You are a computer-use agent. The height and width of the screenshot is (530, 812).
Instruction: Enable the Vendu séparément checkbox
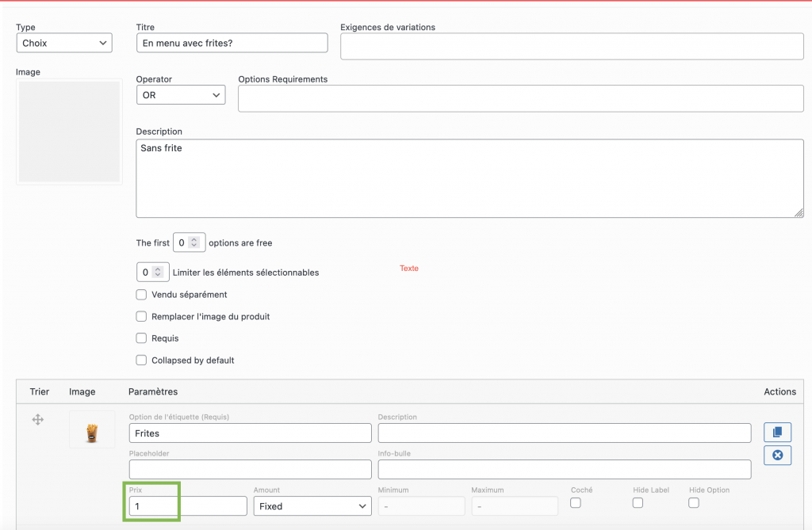point(141,295)
